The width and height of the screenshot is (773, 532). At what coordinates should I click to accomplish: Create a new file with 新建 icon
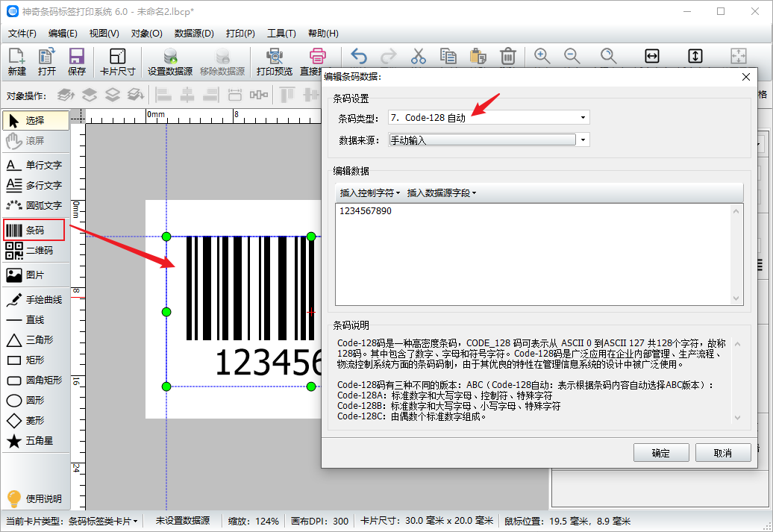(16, 62)
